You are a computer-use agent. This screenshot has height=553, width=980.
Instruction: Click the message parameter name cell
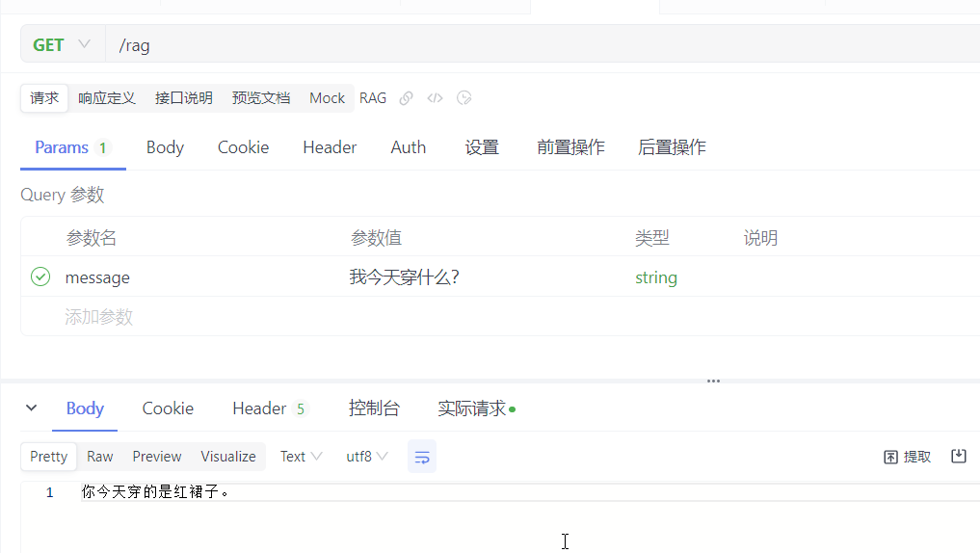[x=97, y=277]
